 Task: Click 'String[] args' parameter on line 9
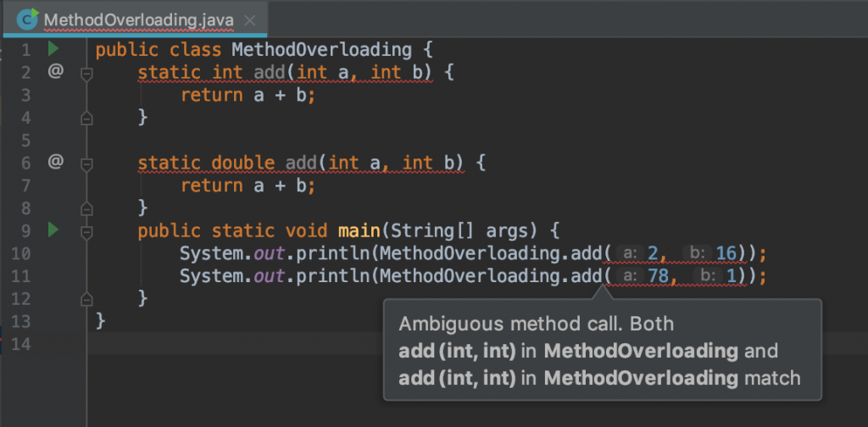tap(462, 231)
